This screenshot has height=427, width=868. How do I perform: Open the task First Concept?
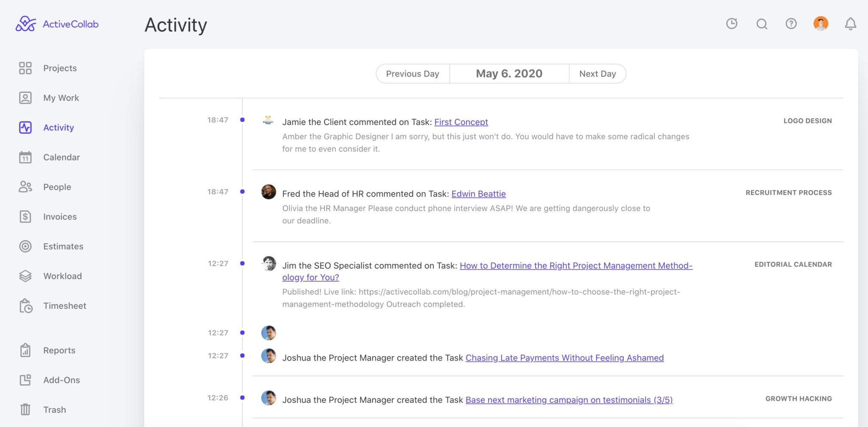[461, 122]
